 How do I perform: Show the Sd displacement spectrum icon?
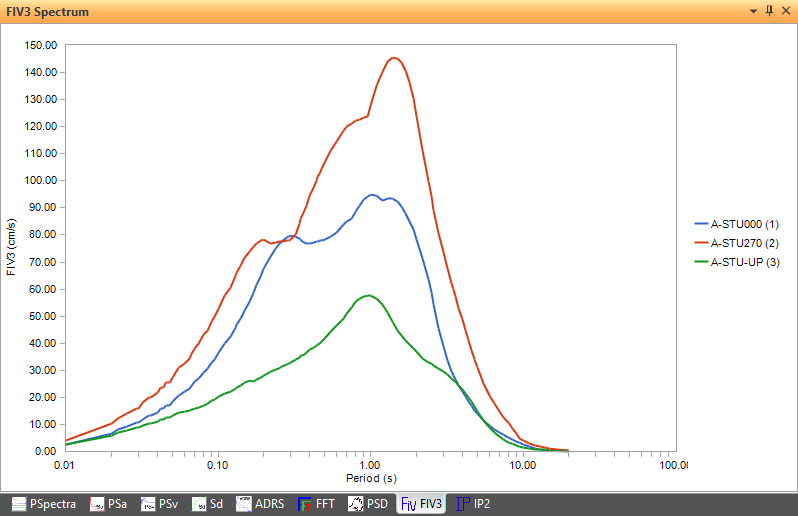click(199, 504)
